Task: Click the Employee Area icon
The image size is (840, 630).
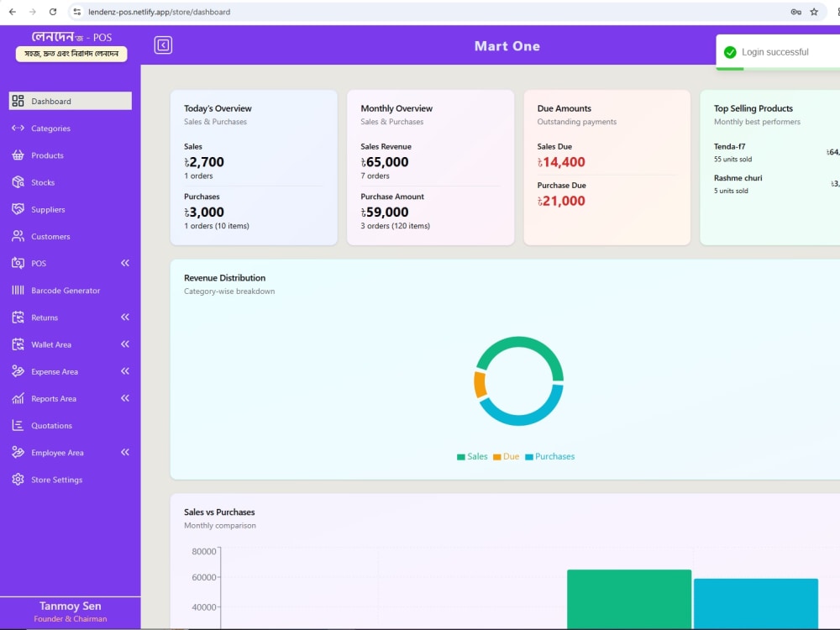Action: click(18, 452)
